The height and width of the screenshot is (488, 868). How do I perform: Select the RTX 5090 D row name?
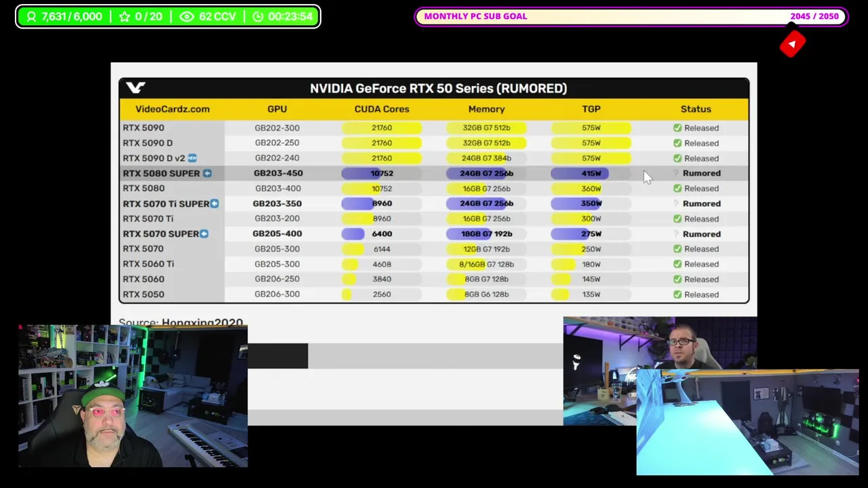tap(148, 143)
